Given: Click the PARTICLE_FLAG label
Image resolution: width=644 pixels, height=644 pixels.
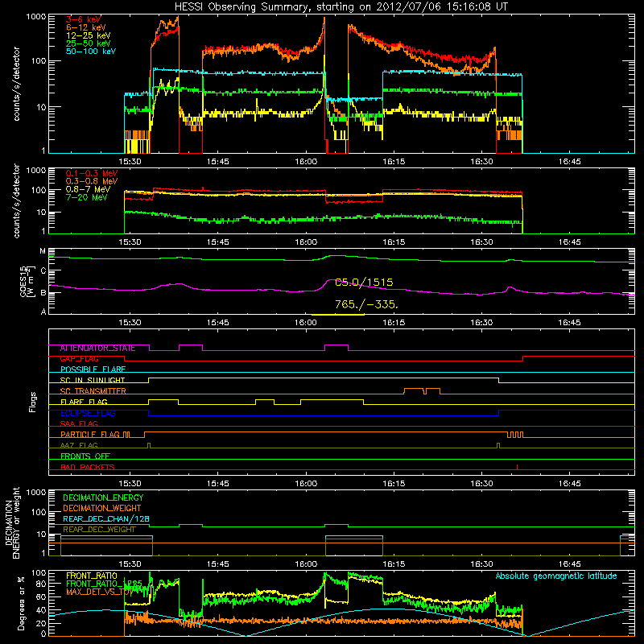Looking at the screenshot, I should (x=90, y=435).
